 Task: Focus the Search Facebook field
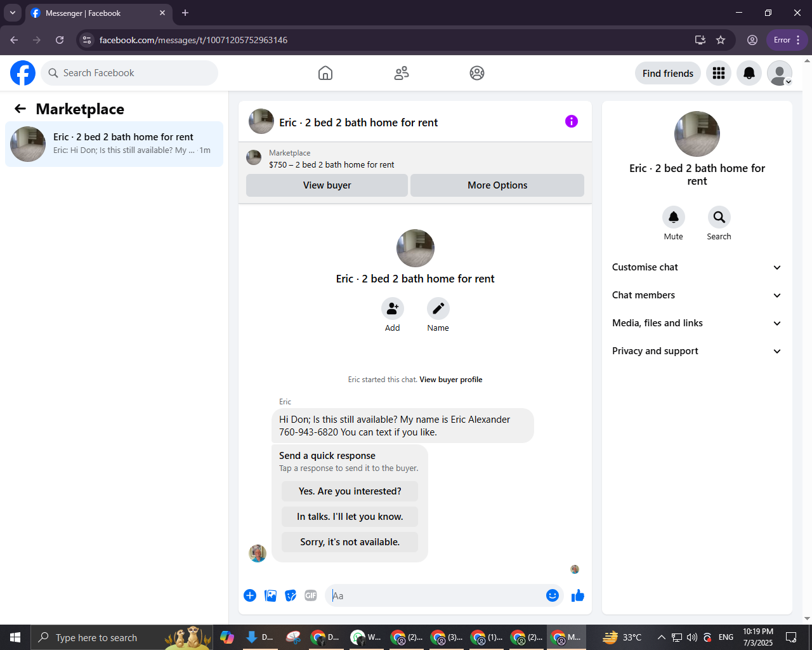tap(129, 73)
